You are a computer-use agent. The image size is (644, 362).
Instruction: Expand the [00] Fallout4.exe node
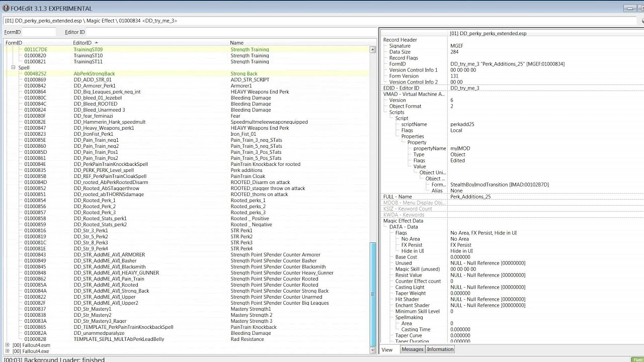click(8, 351)
